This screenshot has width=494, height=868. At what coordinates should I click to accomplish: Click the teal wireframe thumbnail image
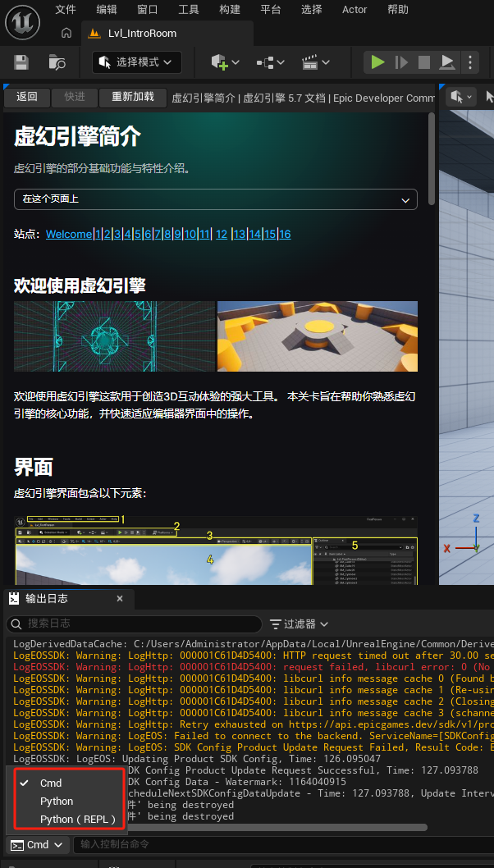(114, 336)
